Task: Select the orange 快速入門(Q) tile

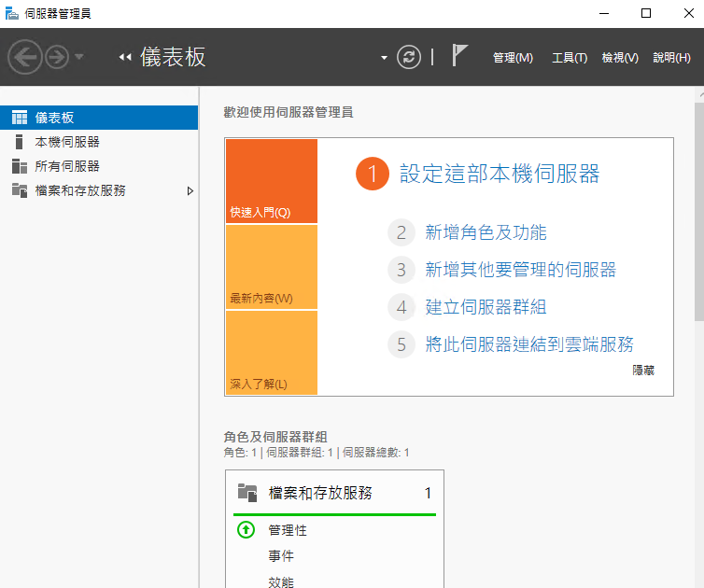Action: click(272, 181)
